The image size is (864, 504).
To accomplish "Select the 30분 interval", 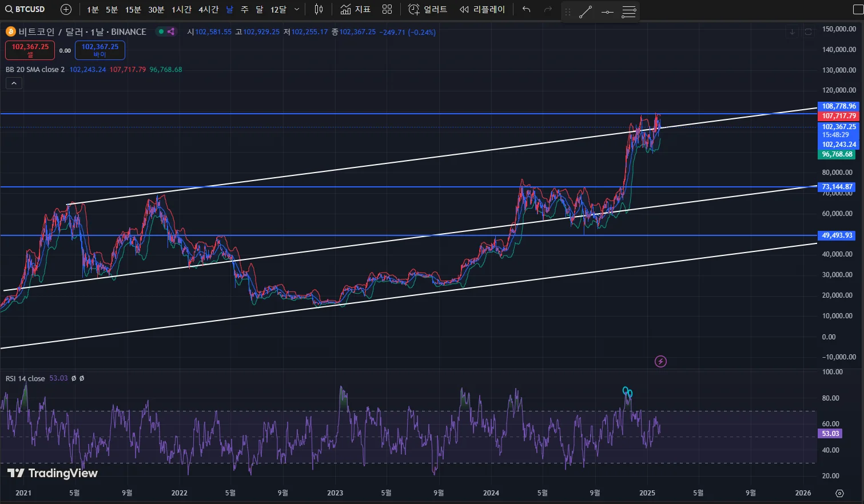I will (x=156, y=10).
